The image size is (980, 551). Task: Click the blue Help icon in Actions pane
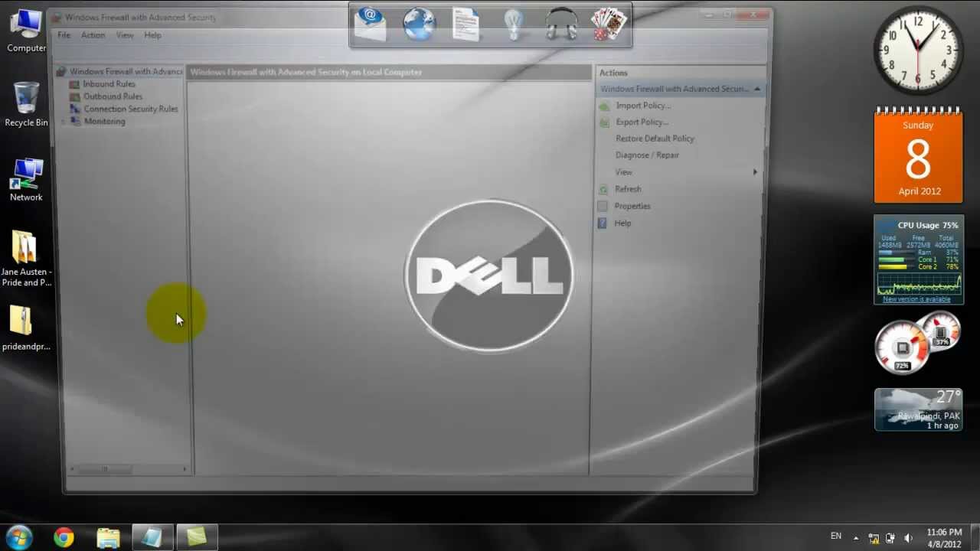[602, 223]
